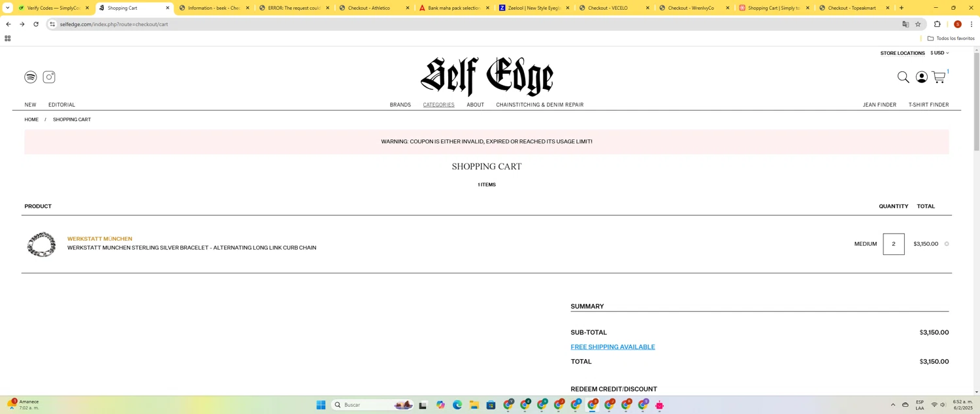
Task: Click the STORE LOCATIONS link
Action: 902,53
